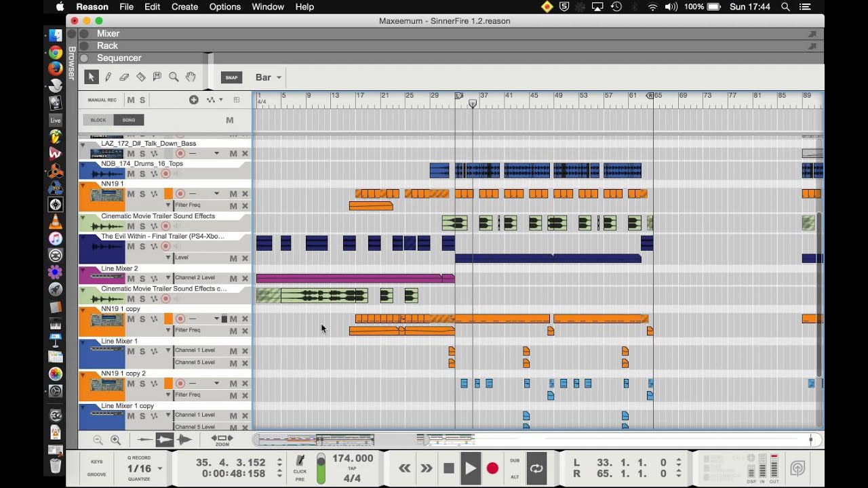
Task: Open the File menu
Action: [126, 7]
